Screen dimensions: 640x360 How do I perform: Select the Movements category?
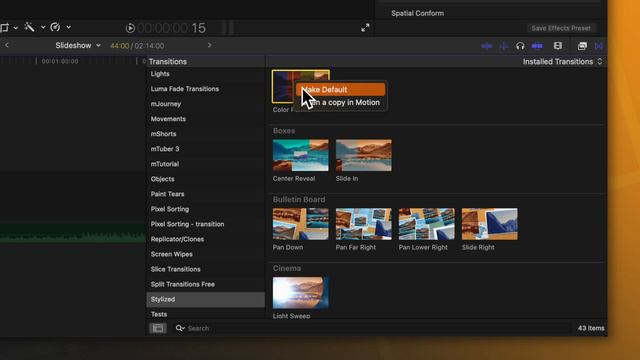point(168,119)
